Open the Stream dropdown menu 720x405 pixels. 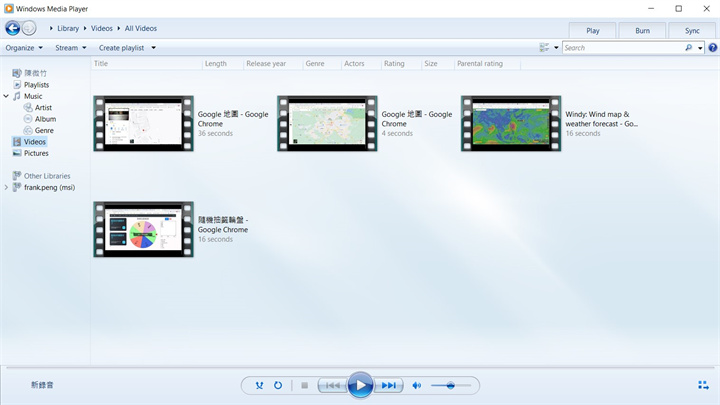71,47
